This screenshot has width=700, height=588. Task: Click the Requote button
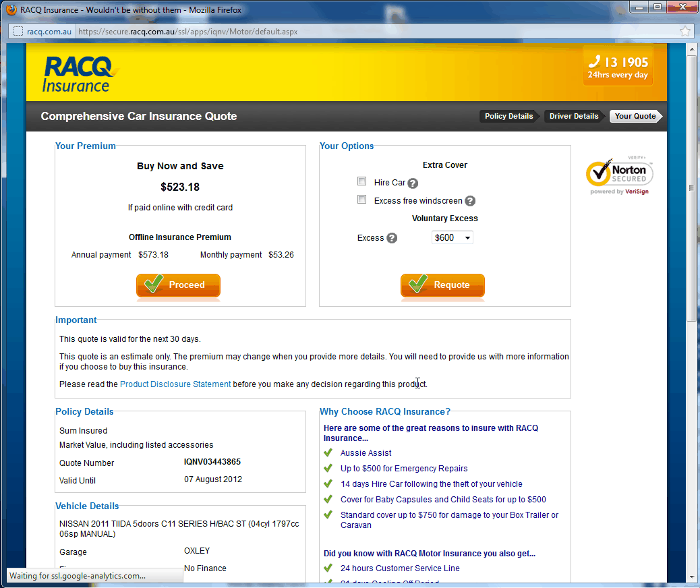tap(442, 285)
